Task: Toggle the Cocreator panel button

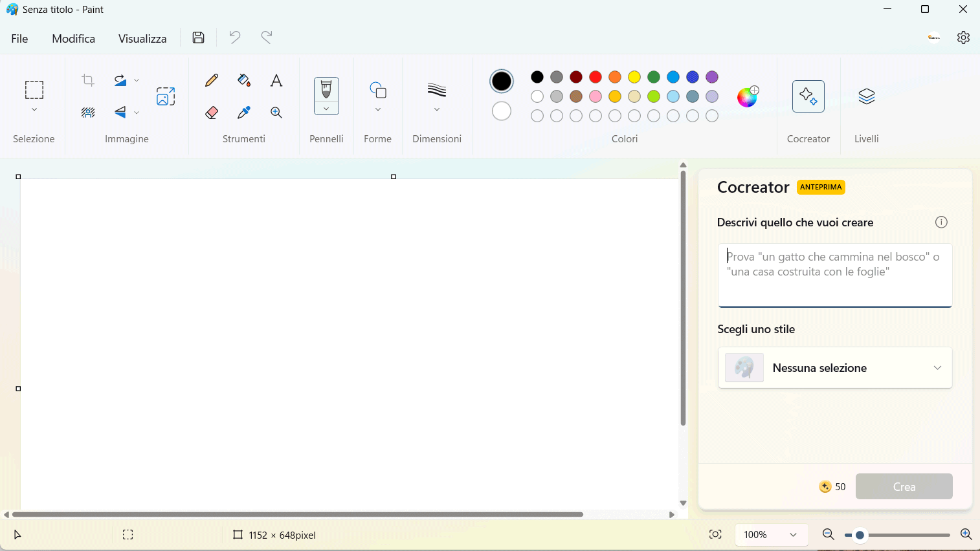Action: pyautogui.click(x=808, y=96)
